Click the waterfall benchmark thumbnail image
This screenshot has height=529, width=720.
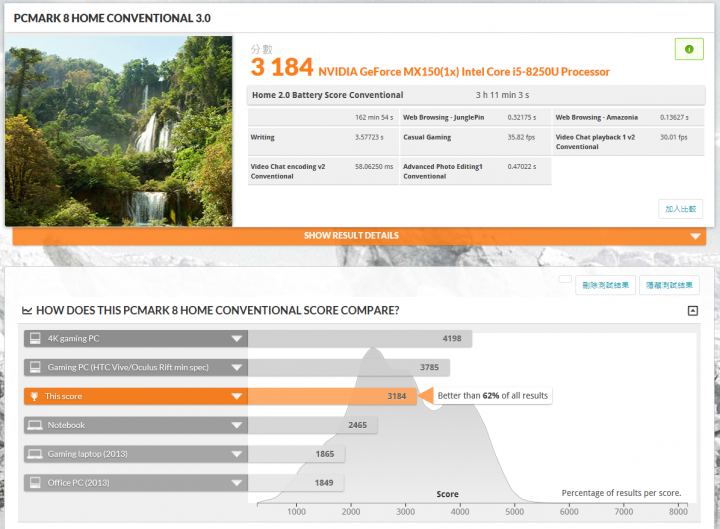coord(118,131)
